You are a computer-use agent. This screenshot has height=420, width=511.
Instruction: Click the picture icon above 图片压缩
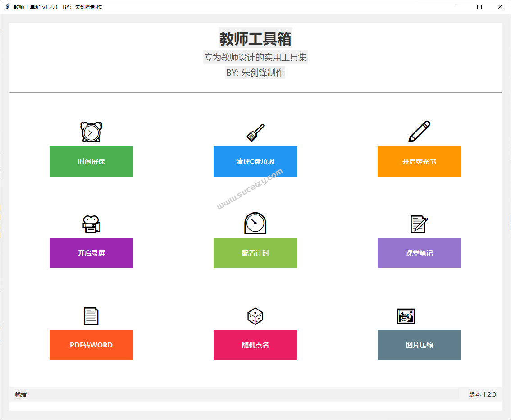click(x=406, y=316)
